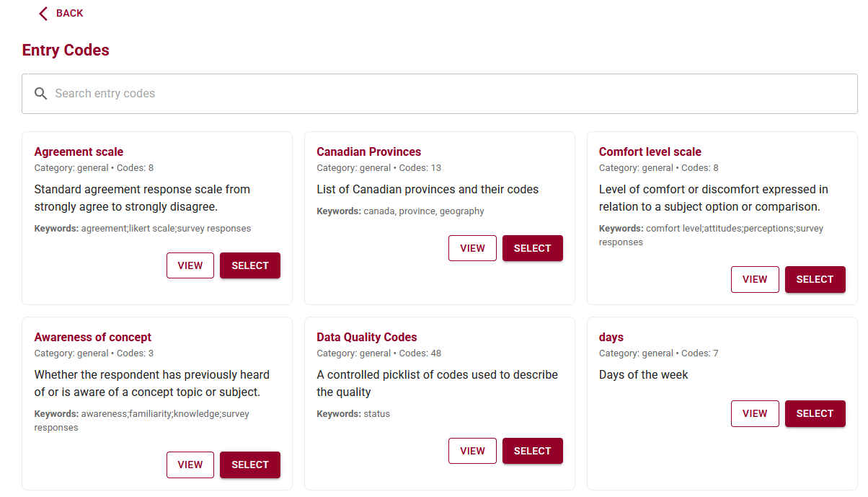The image size is (868, 497).
Task: Go back using the BACK link
Action: [x=69, y=14]
